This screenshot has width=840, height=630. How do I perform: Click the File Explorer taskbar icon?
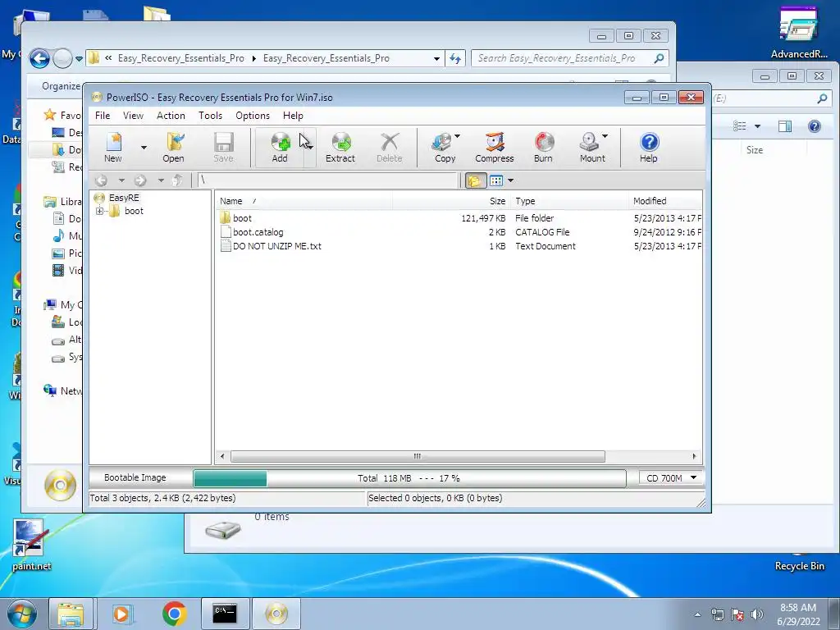tap(71, 614)
